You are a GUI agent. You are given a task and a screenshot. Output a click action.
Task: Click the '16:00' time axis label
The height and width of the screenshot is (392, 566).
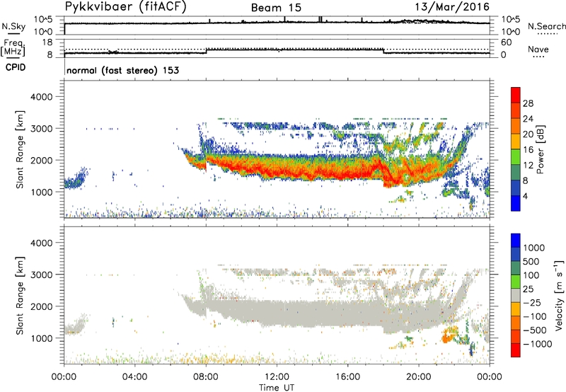click(347, 377)
